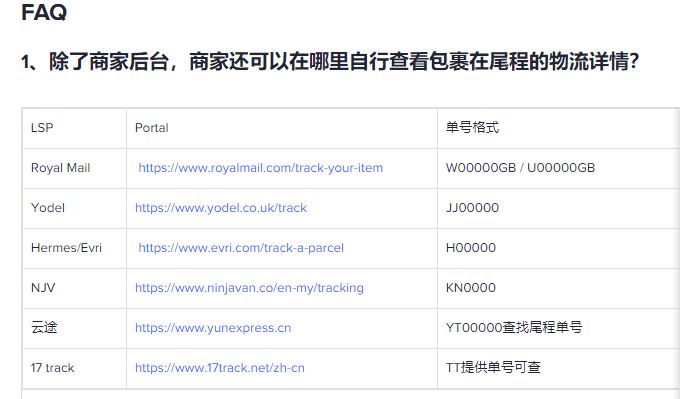
Task: Open the Ninjavan tracking link
Action: (249, 288)
